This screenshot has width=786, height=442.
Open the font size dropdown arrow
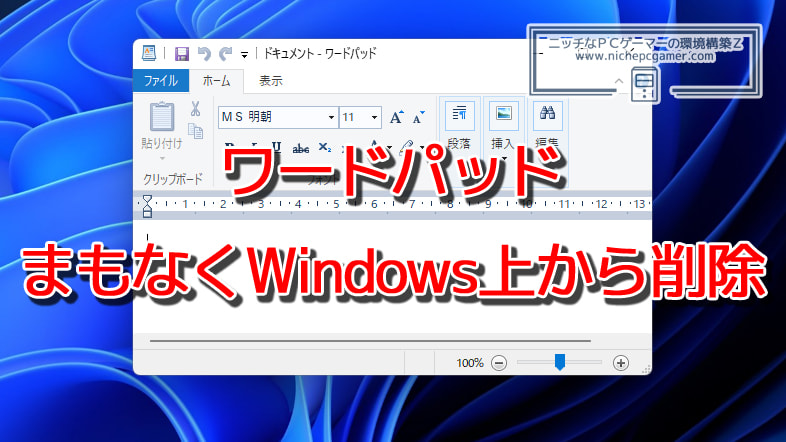point(374,117)
